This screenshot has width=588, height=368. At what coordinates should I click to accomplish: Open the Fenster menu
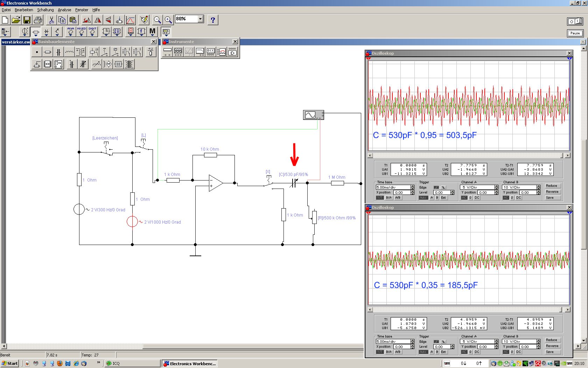point(82,10)
